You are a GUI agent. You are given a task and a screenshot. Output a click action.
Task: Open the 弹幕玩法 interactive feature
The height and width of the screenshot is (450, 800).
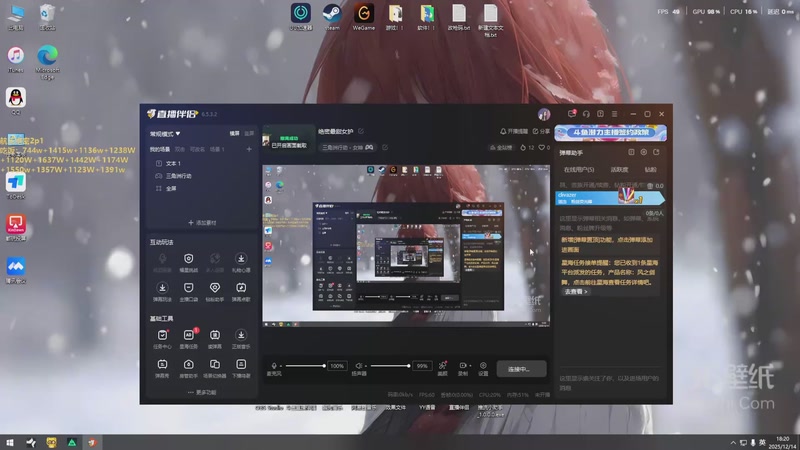click(162, 292)
